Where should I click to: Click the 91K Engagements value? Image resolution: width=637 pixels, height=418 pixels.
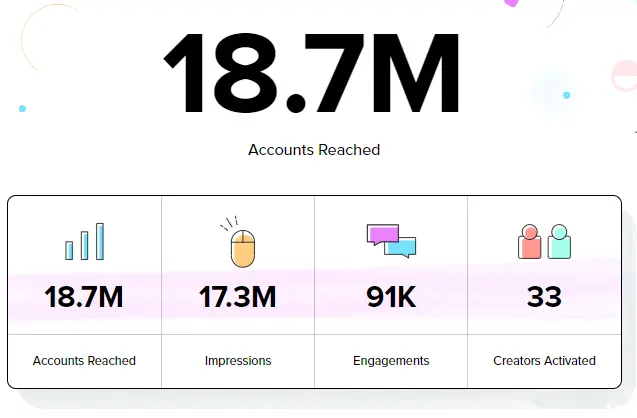(391, 297)
